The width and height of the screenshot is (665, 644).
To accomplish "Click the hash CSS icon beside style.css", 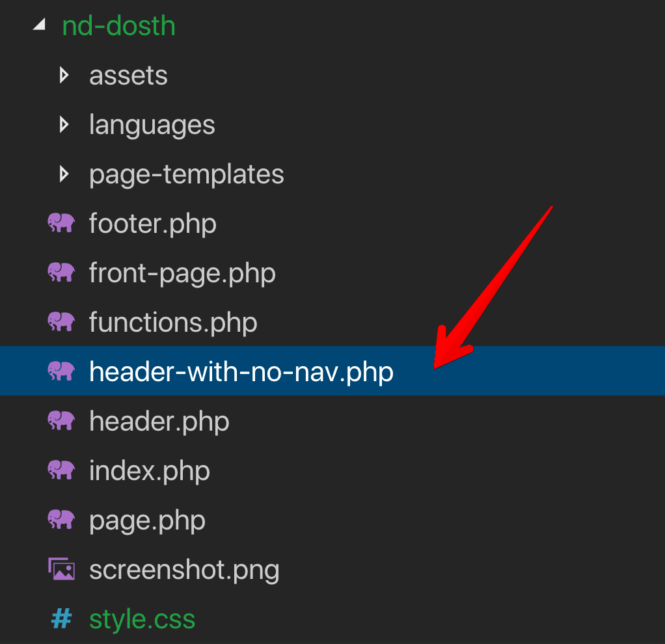I will 62,619.
